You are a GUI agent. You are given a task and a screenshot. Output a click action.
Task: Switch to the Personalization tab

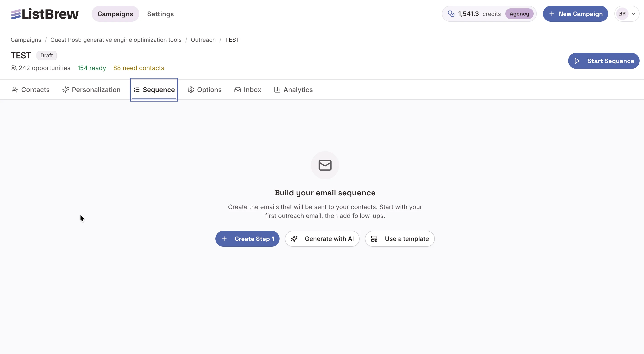click(x=91, y=90)
